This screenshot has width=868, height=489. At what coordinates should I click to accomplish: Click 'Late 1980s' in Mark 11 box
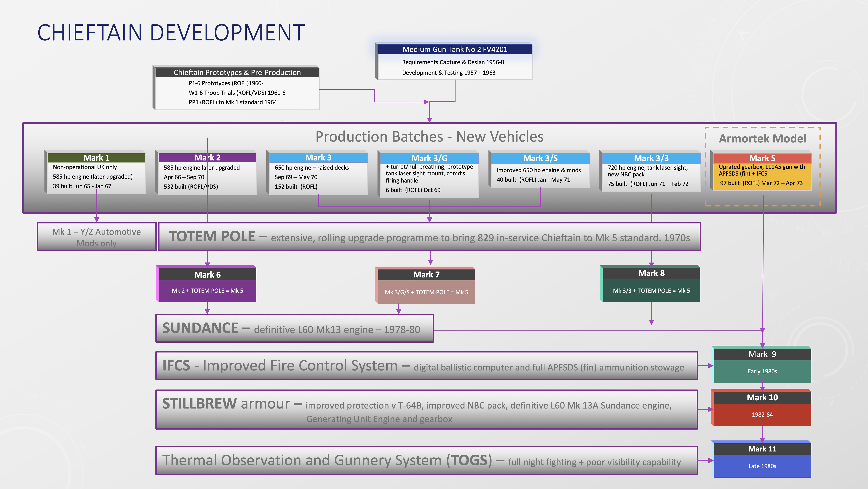[x=762, y=466]
